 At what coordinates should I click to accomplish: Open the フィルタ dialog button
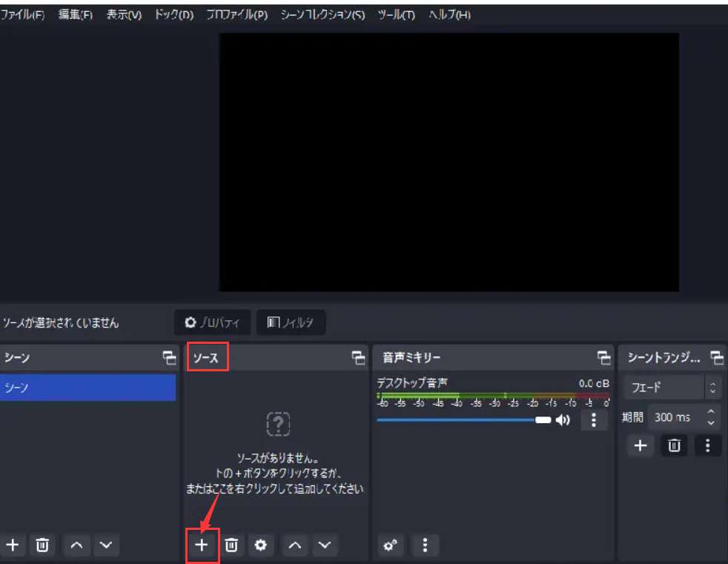point(291,322)
